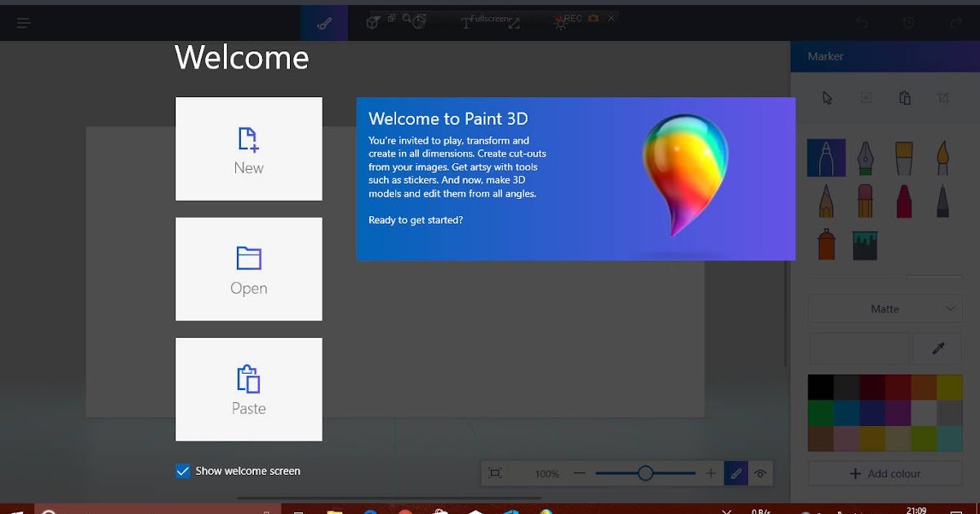
Task: Select the Oil brush tool
Action: click(902, 157)
